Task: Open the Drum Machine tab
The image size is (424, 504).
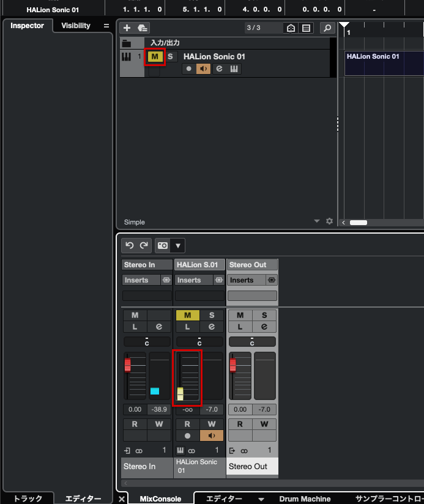Action: click(305, 499)
